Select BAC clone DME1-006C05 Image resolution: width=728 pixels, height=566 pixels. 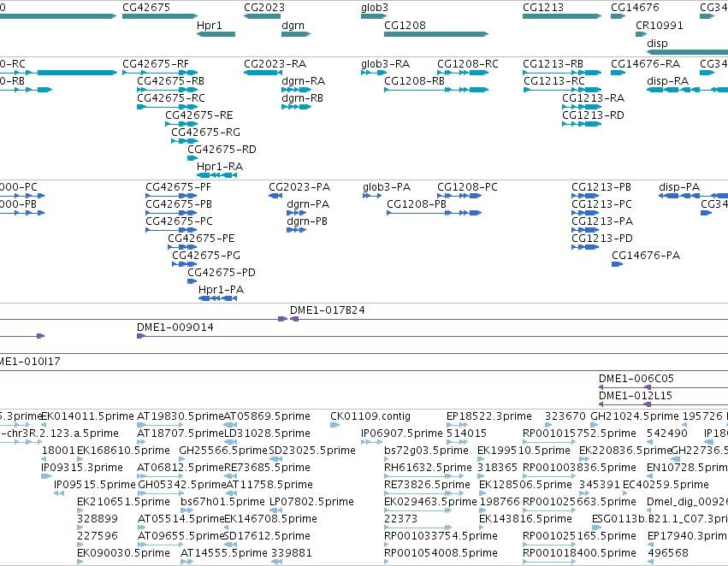[664, 387]
